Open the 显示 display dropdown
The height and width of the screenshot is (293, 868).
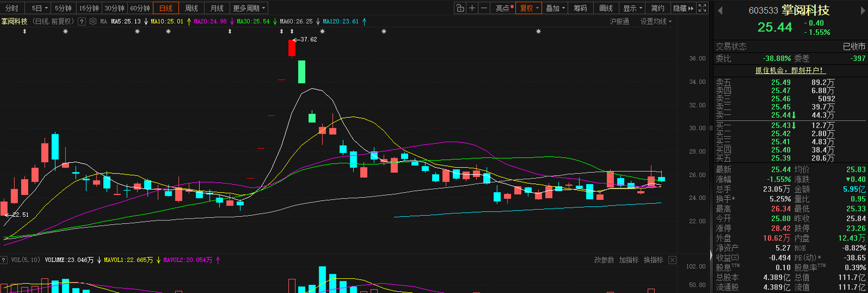pyautogui.click(x=633, y=8)
